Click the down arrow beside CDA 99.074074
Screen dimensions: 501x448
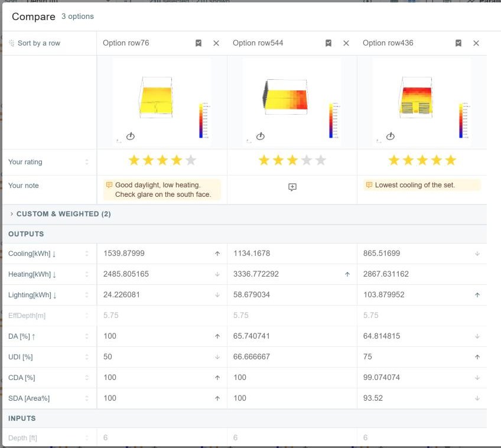pyautogui.click(x=477, y=378)
